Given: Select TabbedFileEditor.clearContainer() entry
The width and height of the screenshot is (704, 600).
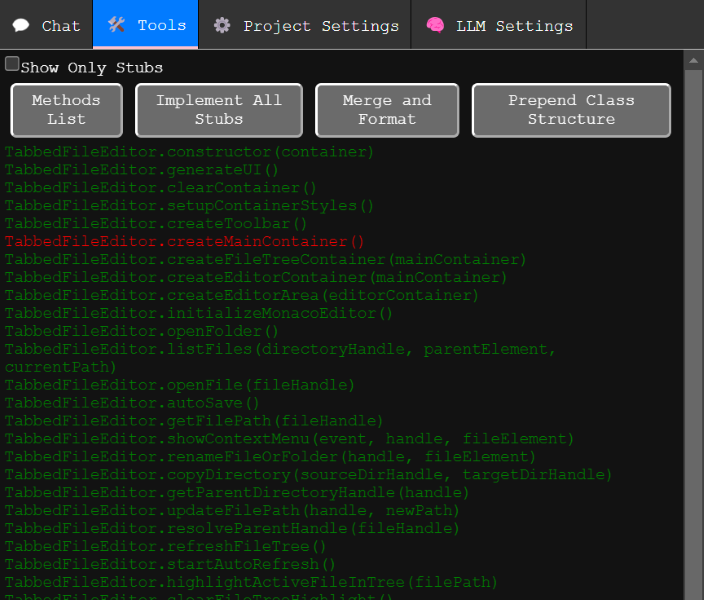Looking at the screenshot, I should coord(160,188).
